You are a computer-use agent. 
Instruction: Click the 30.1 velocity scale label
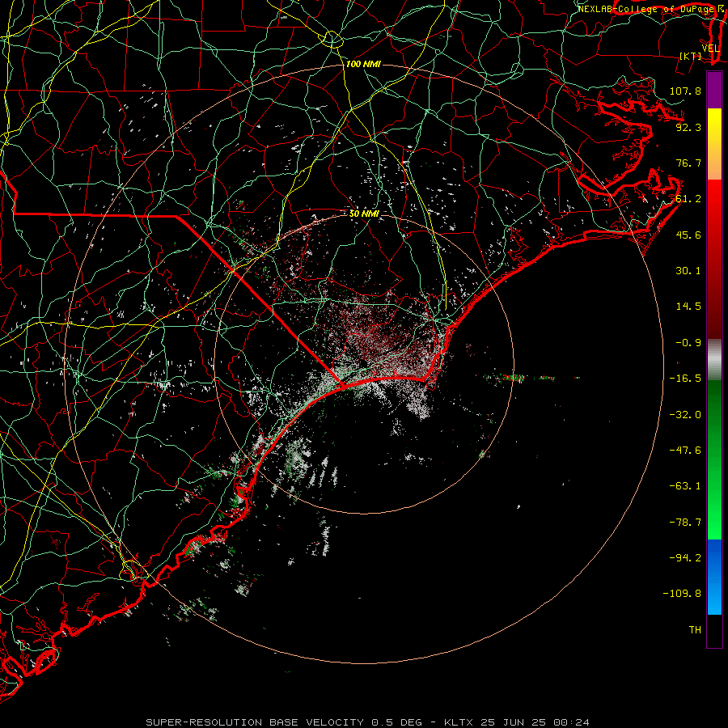click(688, 271)
